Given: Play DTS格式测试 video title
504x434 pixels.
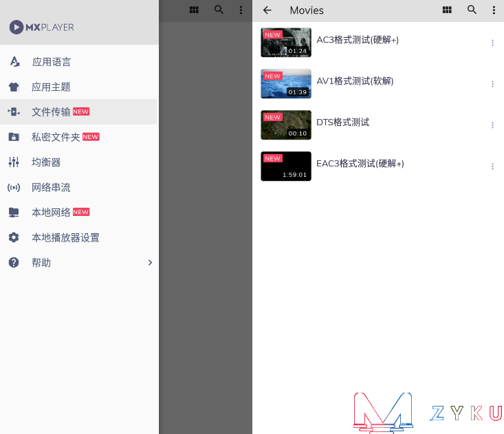Looking at the screenshot, I should (342, 122).
